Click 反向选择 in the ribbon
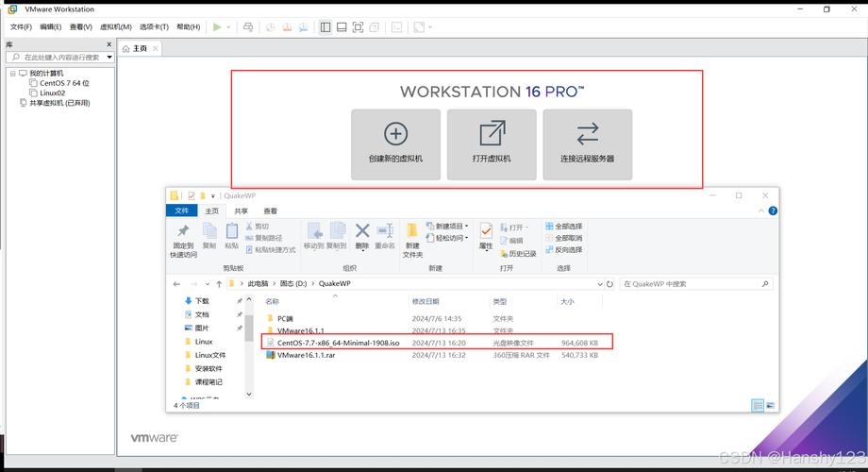The image size is (868, 472). (564, 250)
